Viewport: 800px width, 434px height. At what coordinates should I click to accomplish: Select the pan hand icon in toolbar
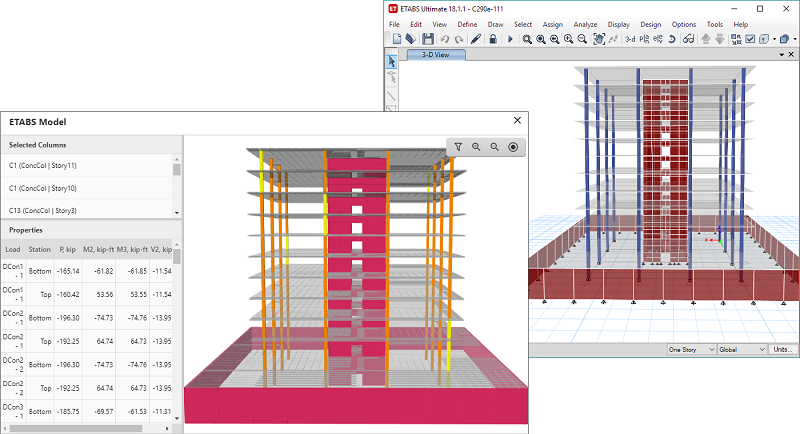(x=599, y=39)
